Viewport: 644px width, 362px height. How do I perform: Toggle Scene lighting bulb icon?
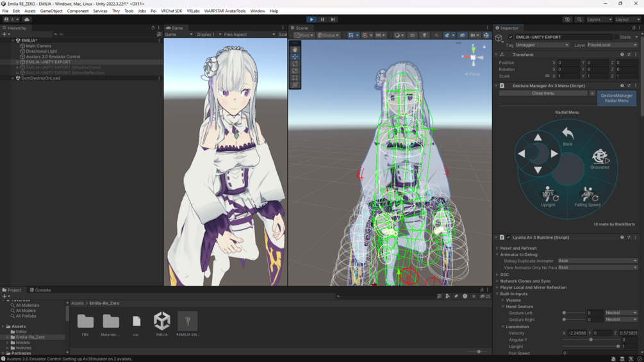(425, 35)
